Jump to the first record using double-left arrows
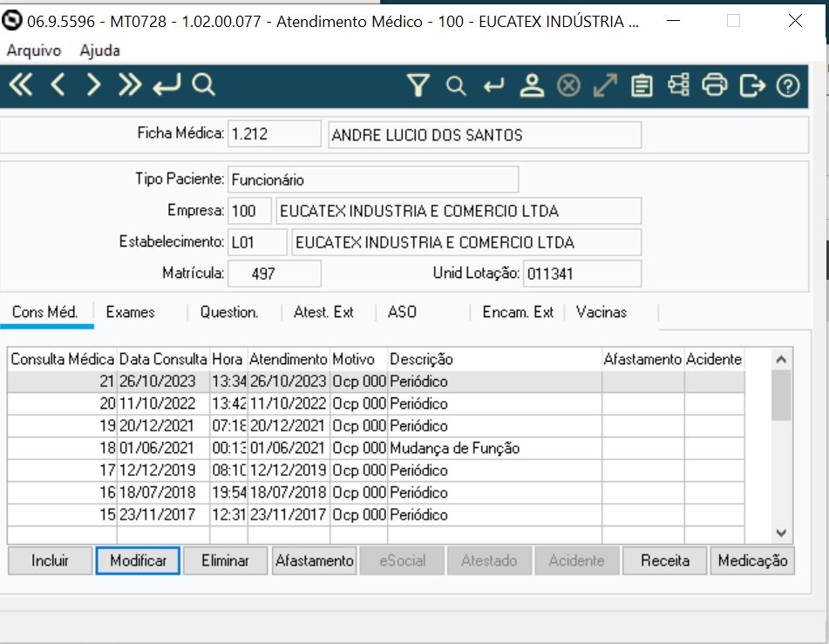829x644 pixels. [x=22, y=85]
